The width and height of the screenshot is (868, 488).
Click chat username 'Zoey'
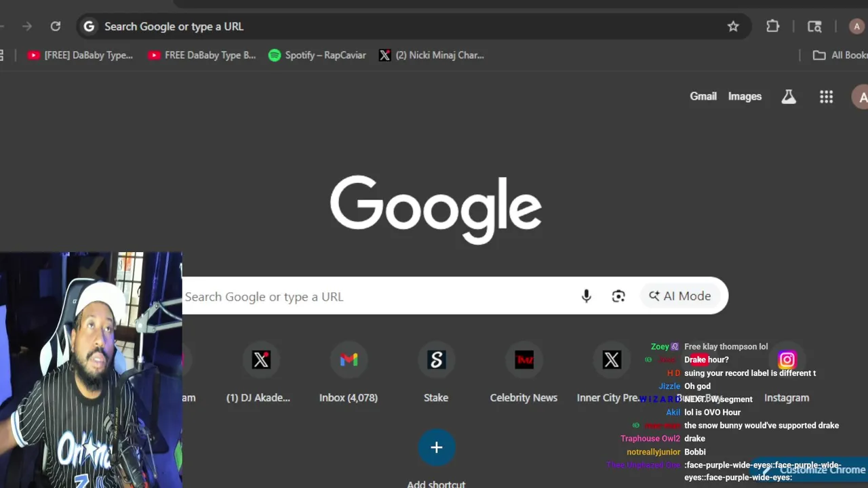pyautogui.click(x=659, y=346)
